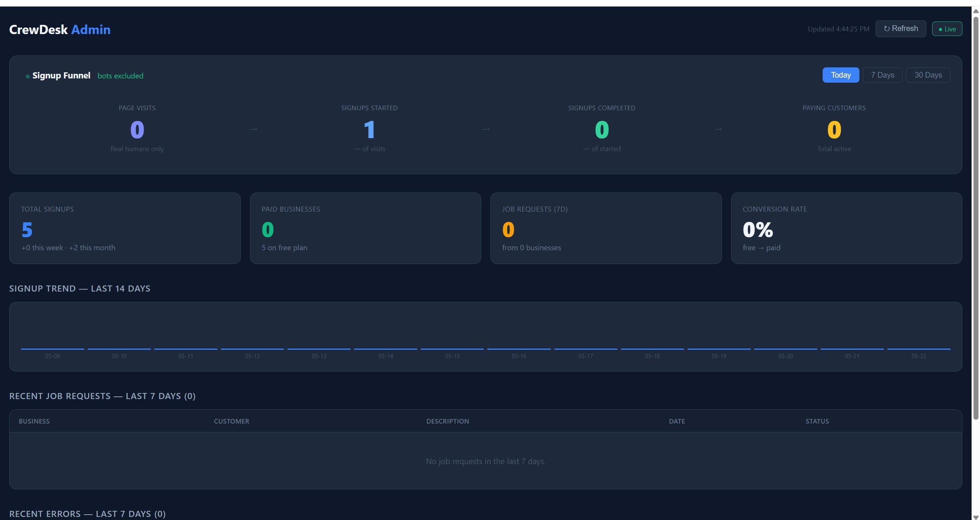The width and height of the screenshot is (980, 520).
Task: Click the 05-09 bar in signup trend
Action: pos(52,349)
